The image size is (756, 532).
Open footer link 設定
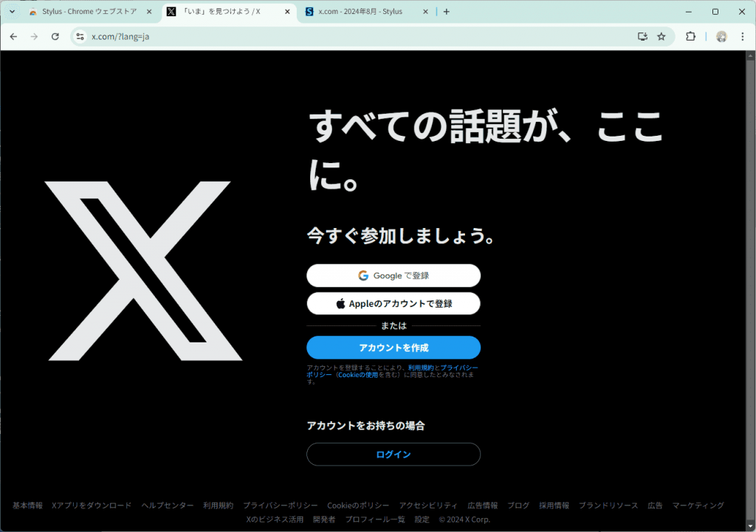pyautogui.click(x=422, y=519)
